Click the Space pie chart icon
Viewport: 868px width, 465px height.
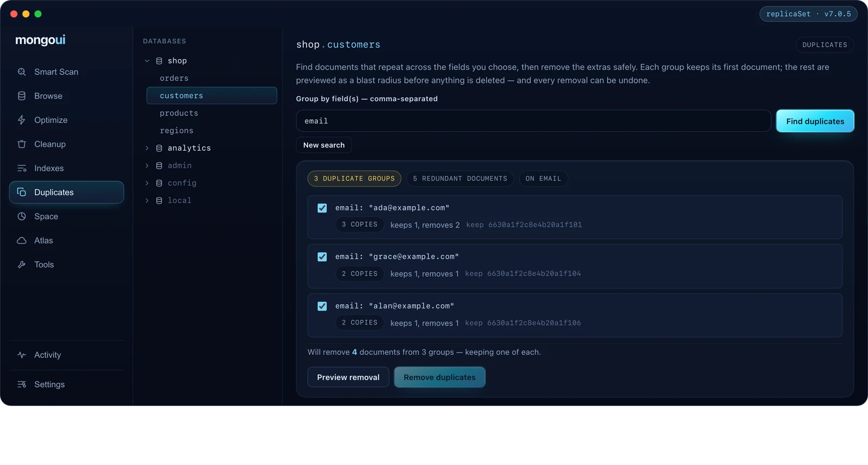(x=22, y=216)
